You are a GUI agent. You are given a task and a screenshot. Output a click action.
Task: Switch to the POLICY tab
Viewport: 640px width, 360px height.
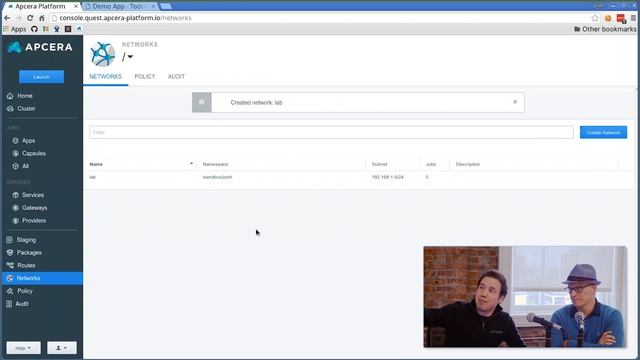pyautogui.click(x=145, y=76)
